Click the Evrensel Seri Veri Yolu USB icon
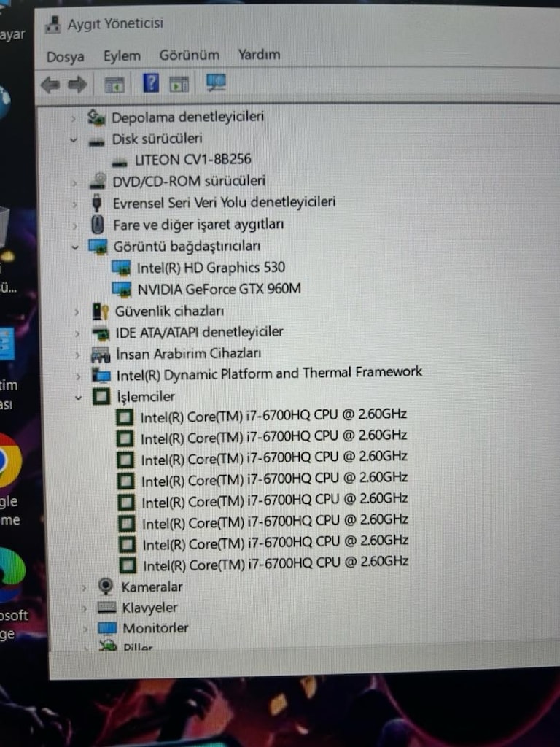 click(x=97, y=203)
